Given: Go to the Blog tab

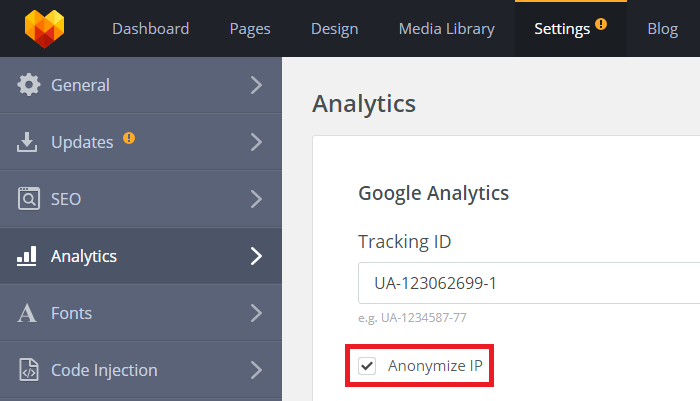Looking at the screenshot, I should [662, 29].
